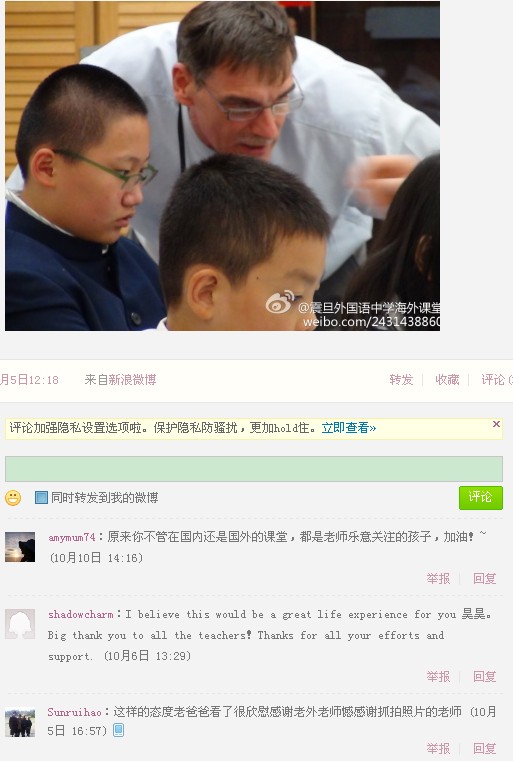Image resolution: width=513 pixels, height=761 pixels.
Task: Click the Sunruihao username
Action: pos(74,712)
